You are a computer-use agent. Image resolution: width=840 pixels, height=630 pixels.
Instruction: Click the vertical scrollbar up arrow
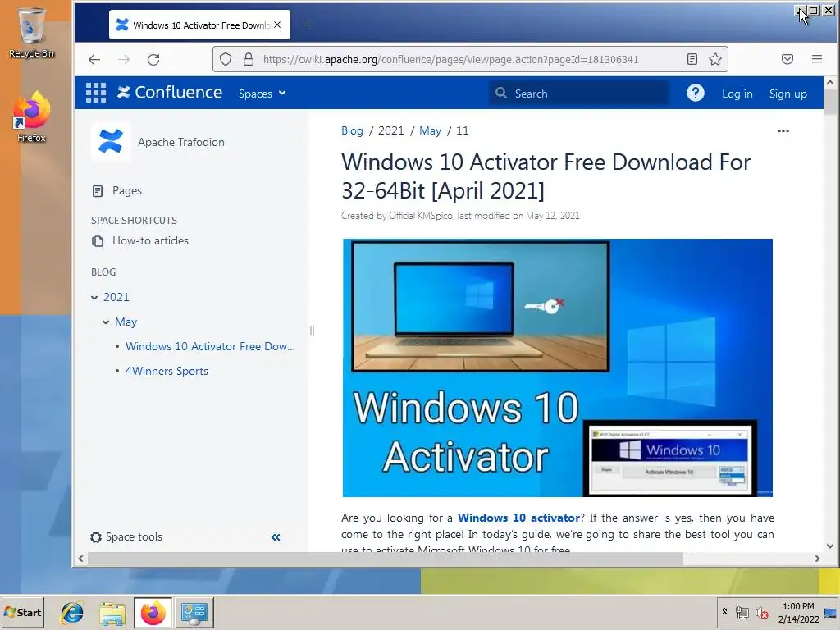830,83
